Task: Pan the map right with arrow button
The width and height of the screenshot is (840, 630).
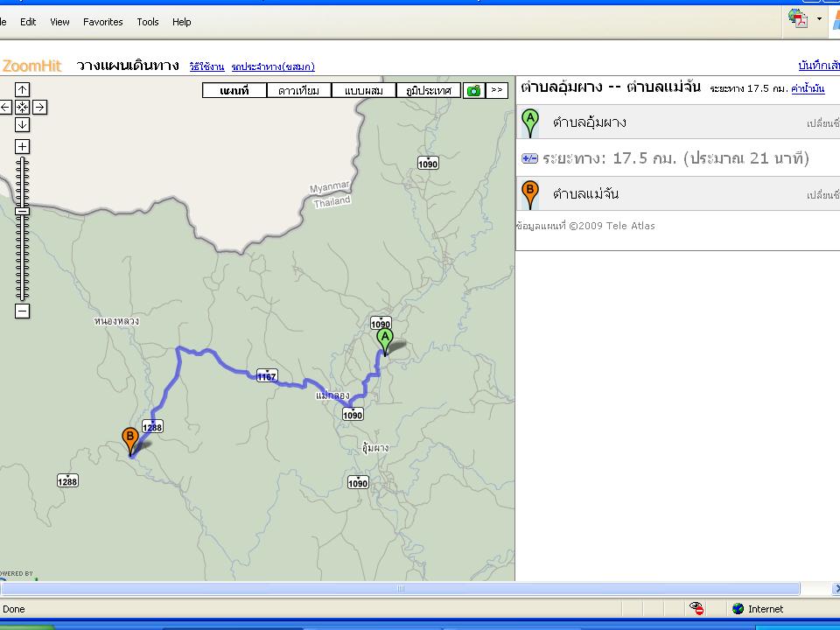Action: tap(40, 107)
